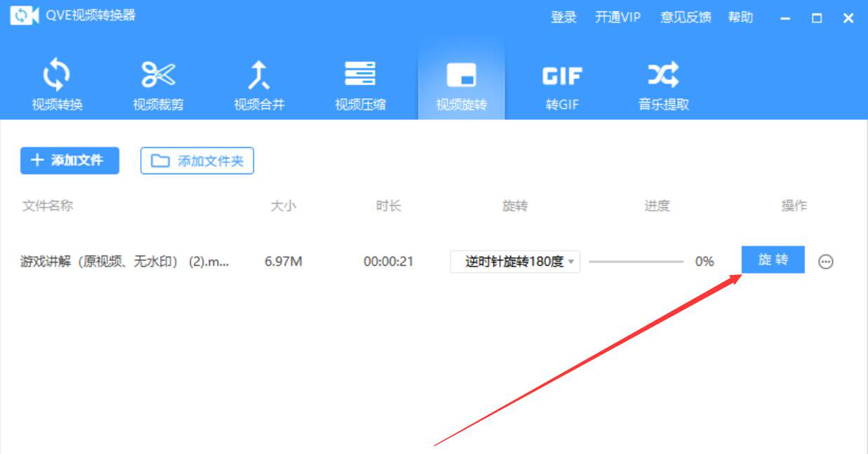Click the 旋转 column header

[515, 206]
